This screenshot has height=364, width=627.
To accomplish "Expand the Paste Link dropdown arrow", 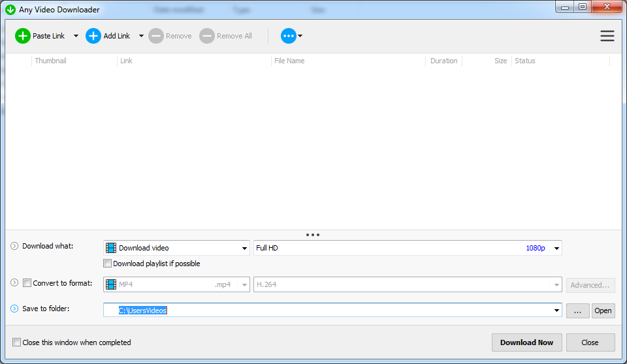I will click(x=76, y=36).
